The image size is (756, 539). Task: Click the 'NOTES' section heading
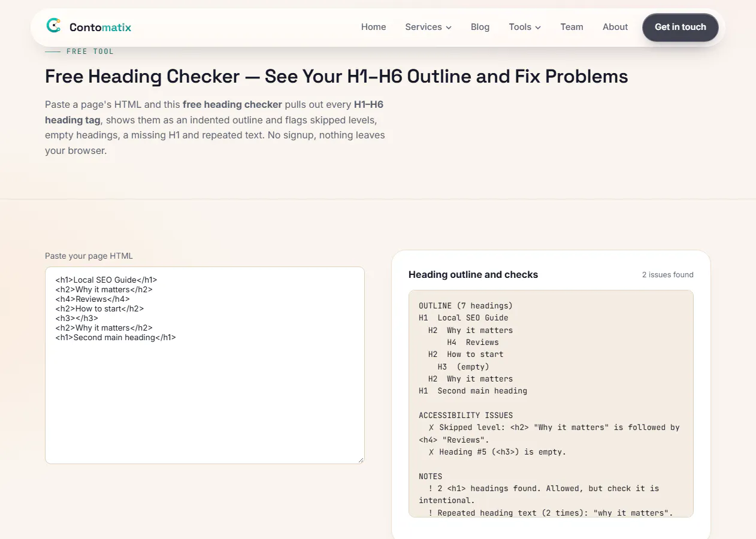click(x=431, y=477)
